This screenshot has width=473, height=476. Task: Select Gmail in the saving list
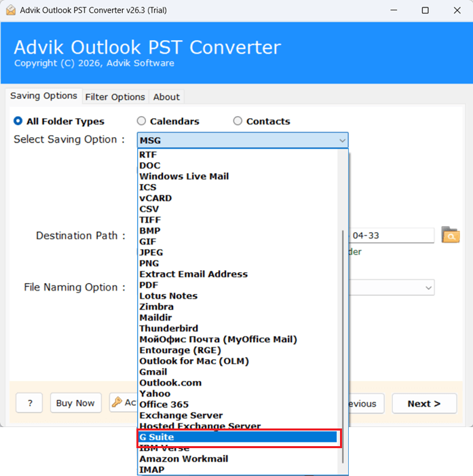238,372
